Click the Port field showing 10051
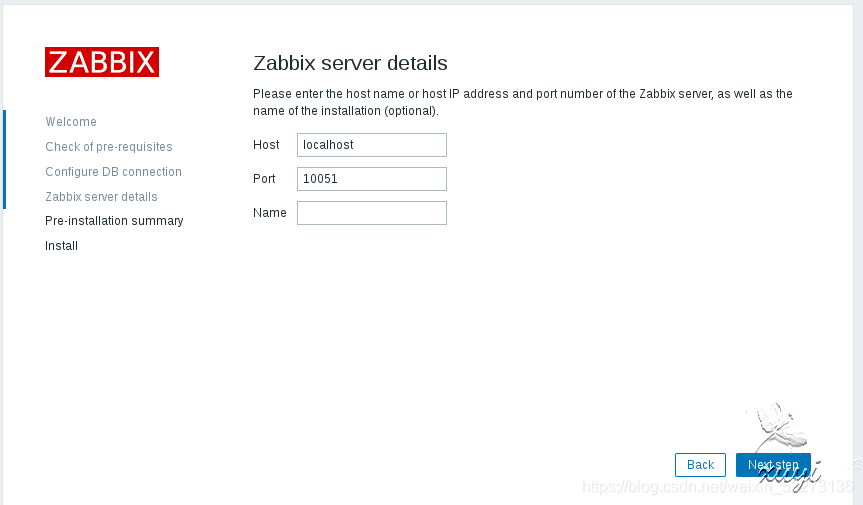The image size is (863, 505). click(x=372, y=179)
